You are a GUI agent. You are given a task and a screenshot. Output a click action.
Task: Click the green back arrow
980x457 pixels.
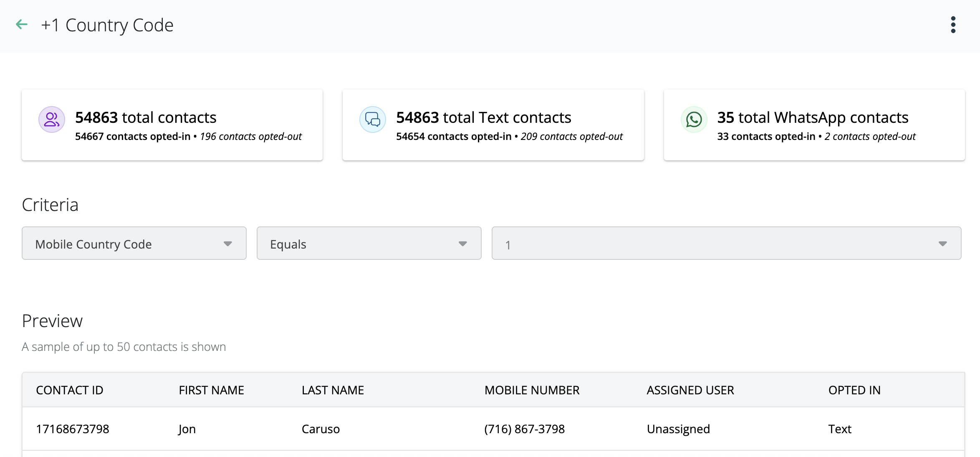click(22, 25)
